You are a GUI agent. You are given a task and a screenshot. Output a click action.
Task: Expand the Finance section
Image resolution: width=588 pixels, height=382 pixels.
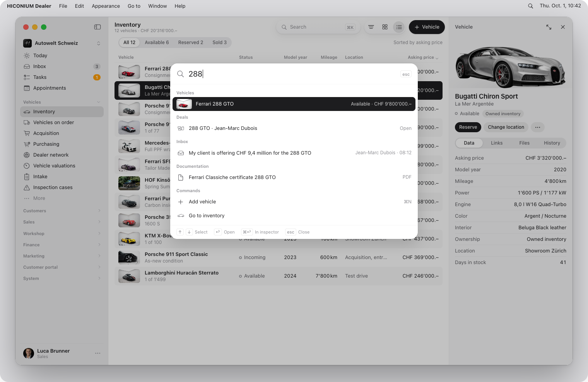(62, 245)
